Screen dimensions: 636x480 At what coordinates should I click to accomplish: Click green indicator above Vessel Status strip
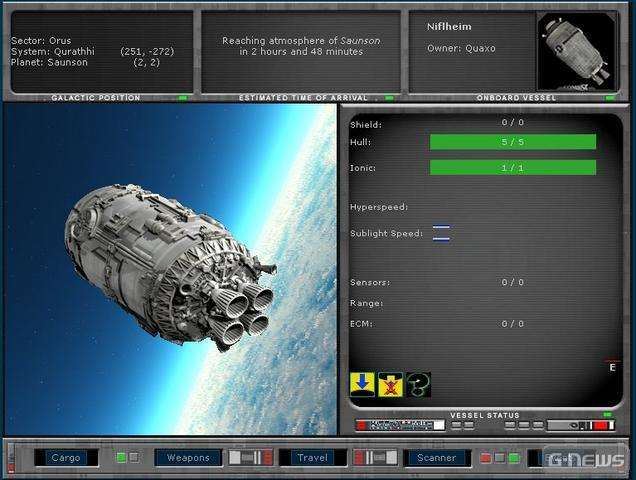pyautogui.click(x=607, y=415)
